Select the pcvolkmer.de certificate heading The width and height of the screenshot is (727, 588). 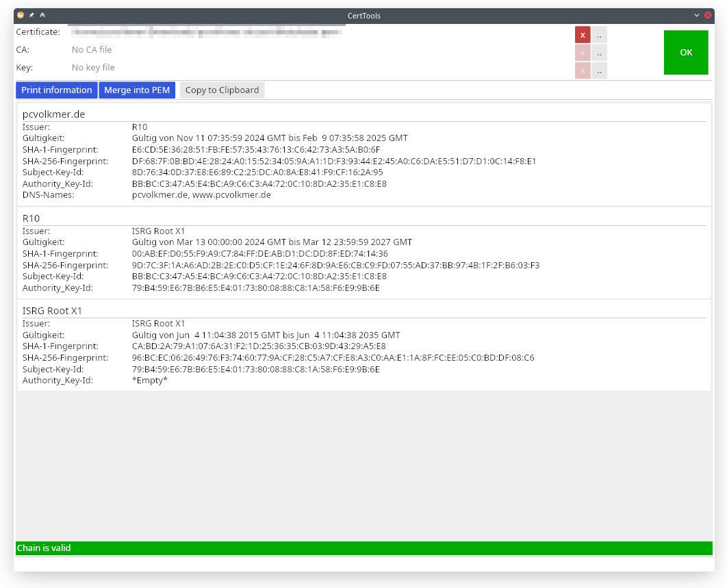pos(53,114)
